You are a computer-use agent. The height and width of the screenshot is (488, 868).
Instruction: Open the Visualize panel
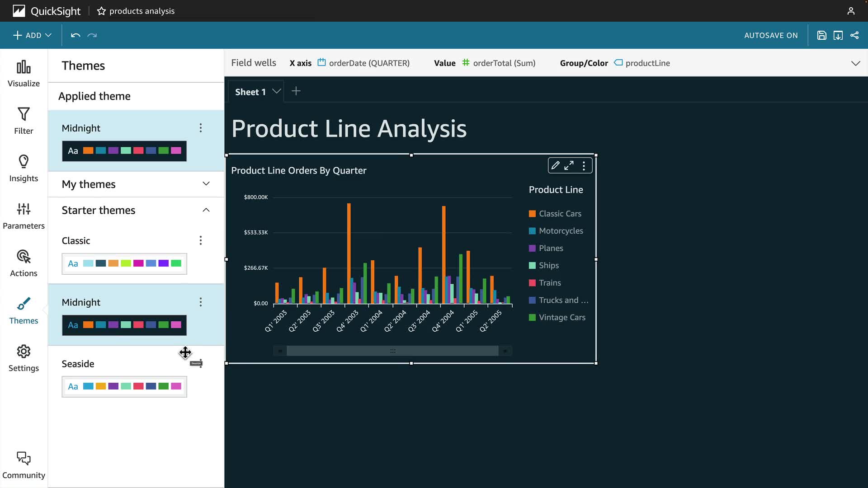tap(24, 74)
